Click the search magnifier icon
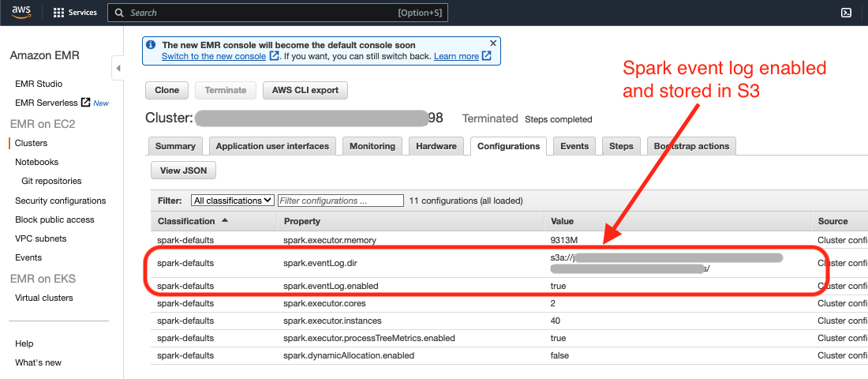Viewport: 868px width, 379px height. (x=119, y=13)
